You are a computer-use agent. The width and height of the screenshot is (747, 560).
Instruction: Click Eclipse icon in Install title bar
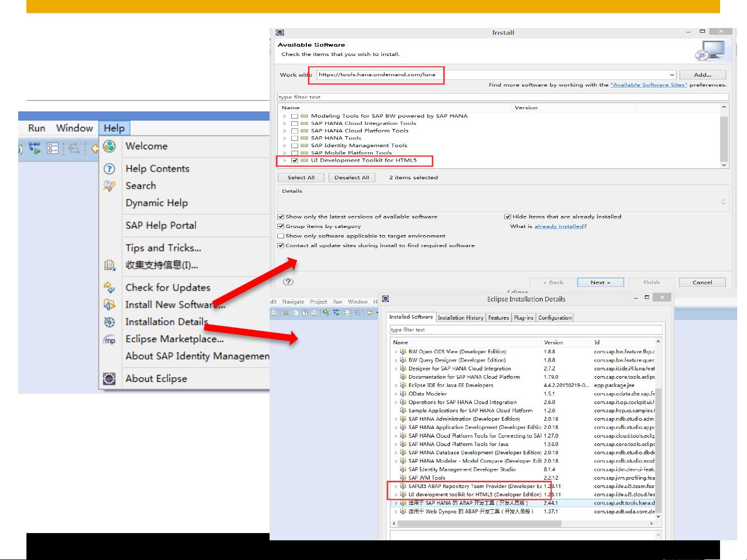(x=280, y=32)
